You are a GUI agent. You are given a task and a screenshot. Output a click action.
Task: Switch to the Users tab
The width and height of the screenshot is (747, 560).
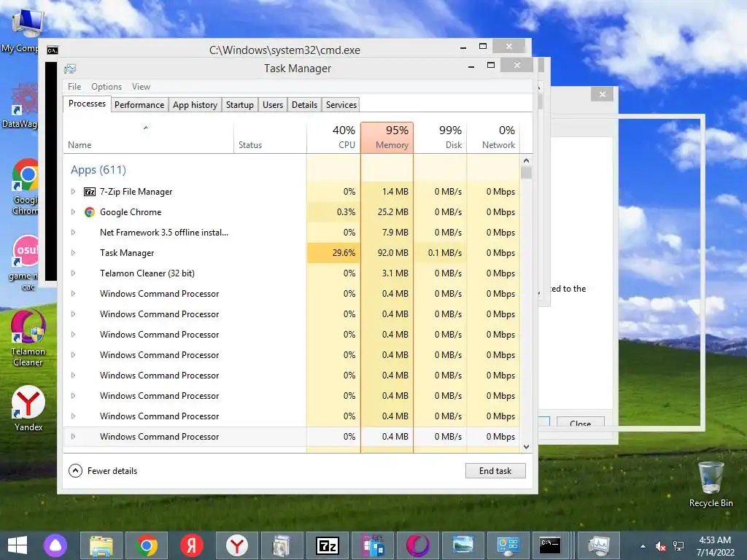click(x=273, y=105)
